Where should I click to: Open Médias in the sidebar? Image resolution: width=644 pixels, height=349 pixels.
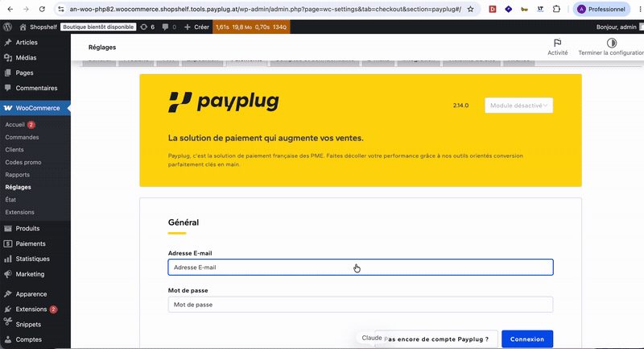coord(26,57)
